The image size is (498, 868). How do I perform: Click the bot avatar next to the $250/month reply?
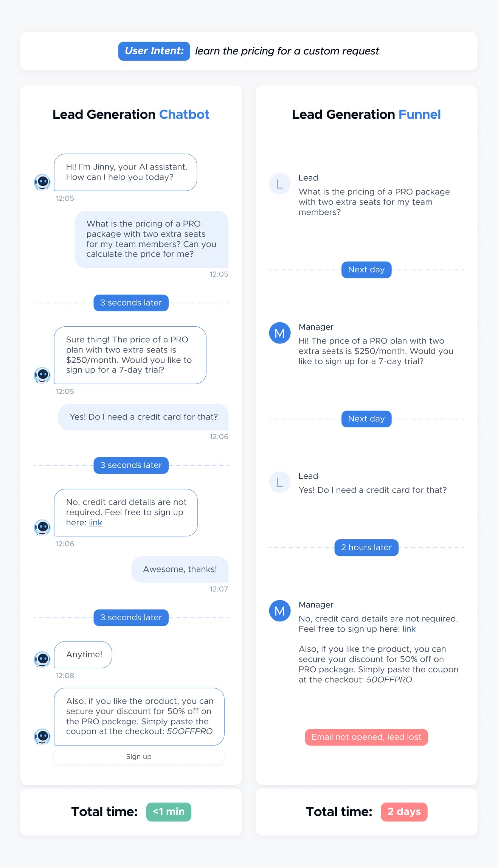(42, 375)
